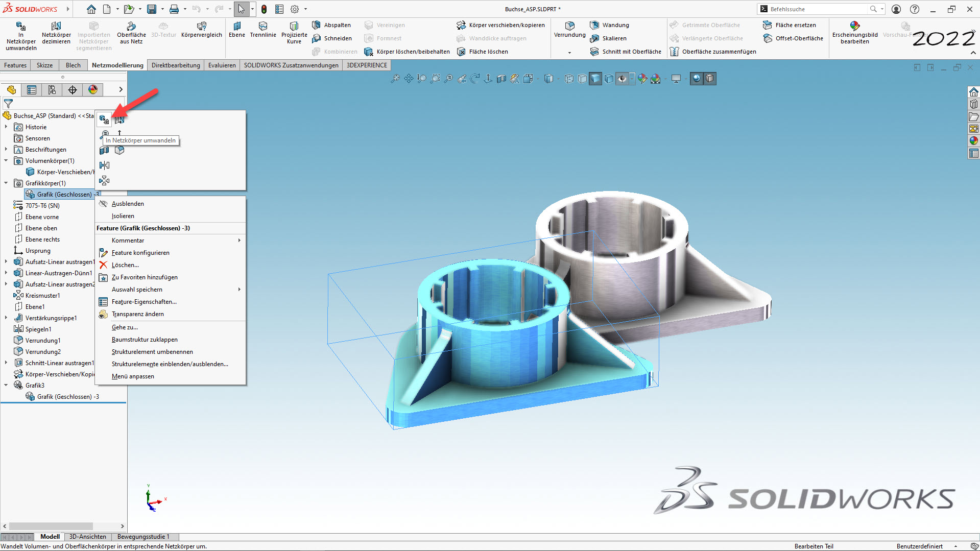Click Oberfläche zusammenfügen
Screen dimensions: 980x551
[x=713, y=52]
